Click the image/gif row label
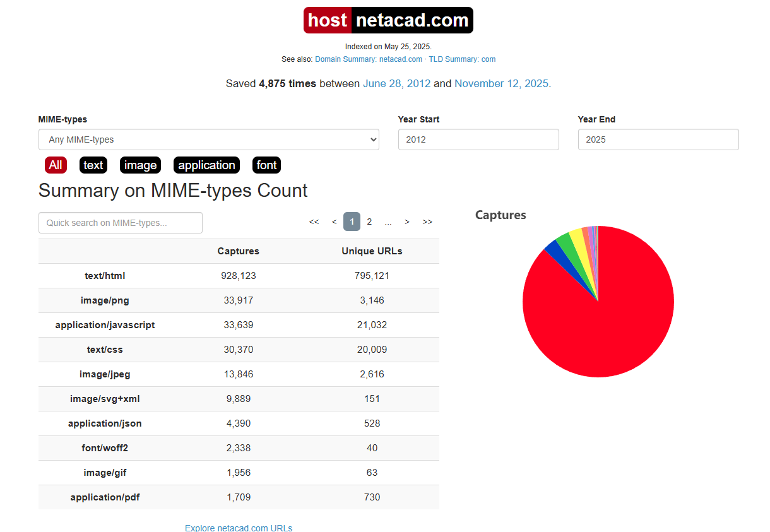The height and width of the screenshot is (532, 770). [x=105, y=473]
